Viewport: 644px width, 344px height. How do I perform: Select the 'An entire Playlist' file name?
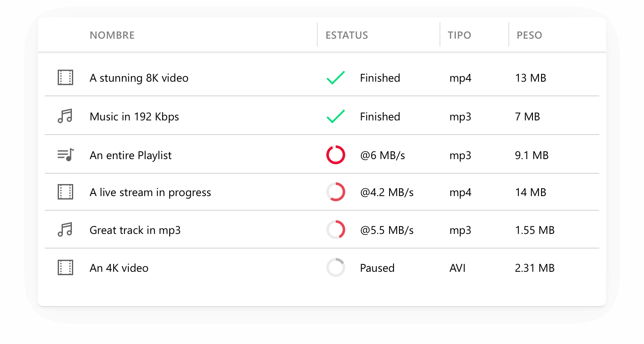tap(130, 155)
